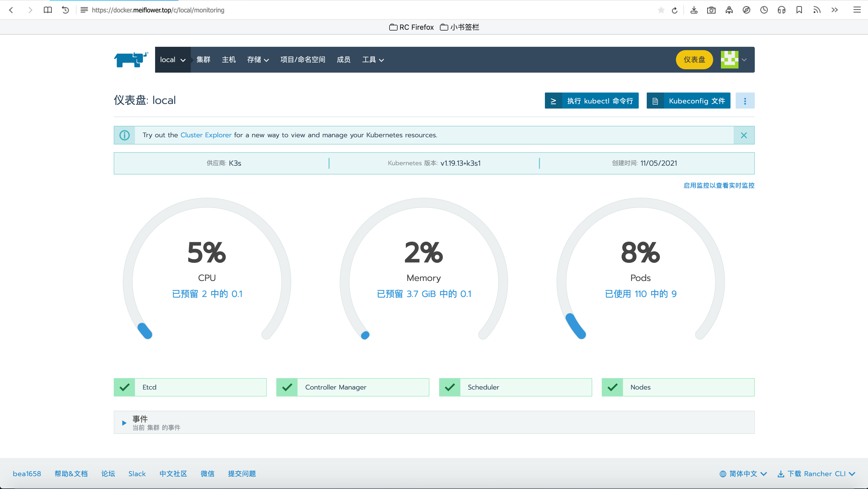Click the 已预留 2 中的 0.1 CPU link

[x=207, y=294]
